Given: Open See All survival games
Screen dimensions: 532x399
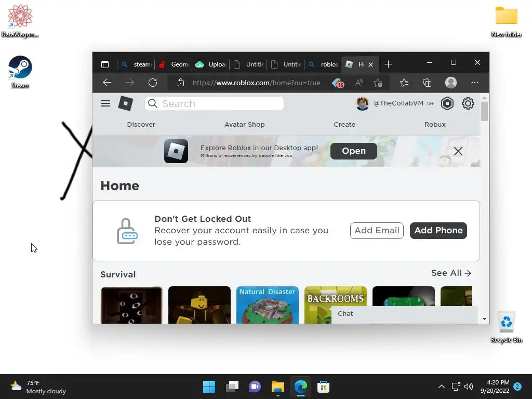Looking at the screenshot, I should pos(451,273).
